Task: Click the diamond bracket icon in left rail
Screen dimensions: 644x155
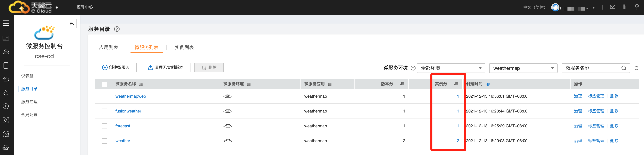Action: click(x=6, y=120)
